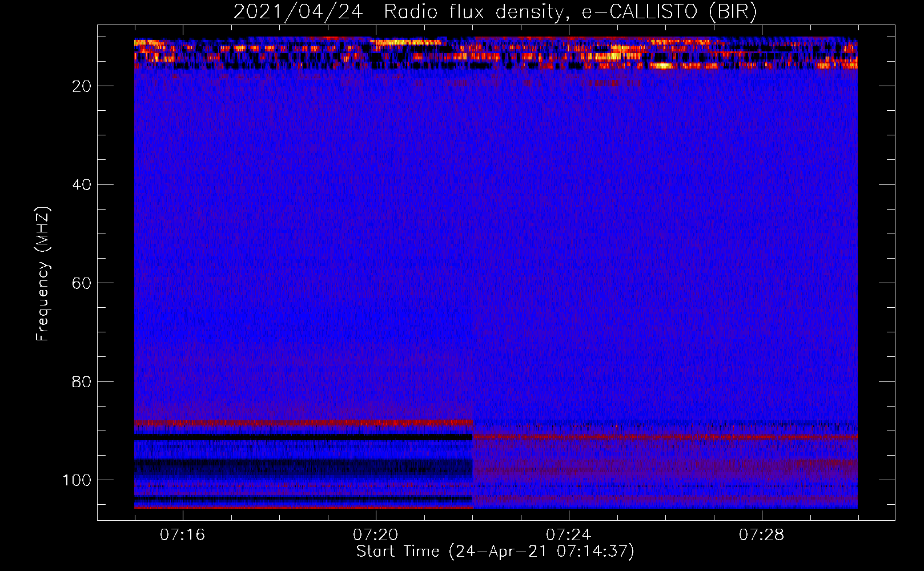Viewport: 924px width, 571px height.
Task: Click the 'Frequency (MHZ)' axis label
Action: (43, 274)
